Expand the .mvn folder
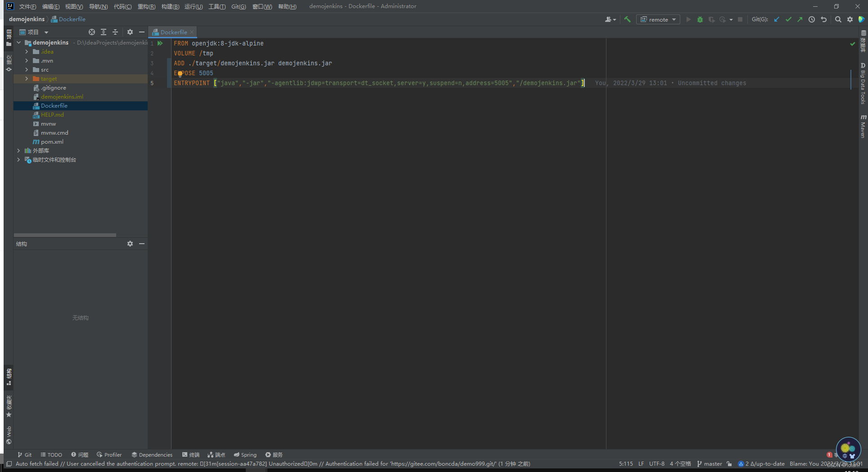The width and height of the screenshot is (868, 472). 27,61
